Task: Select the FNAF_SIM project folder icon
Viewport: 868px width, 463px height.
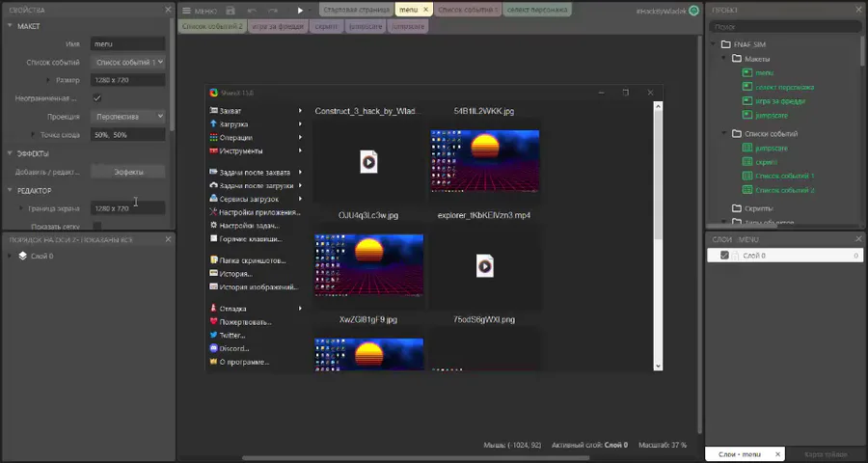Action: [x=725, y=44]
